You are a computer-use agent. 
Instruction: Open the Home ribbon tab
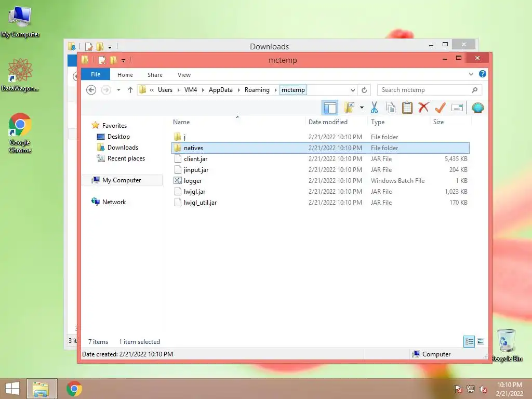pos(125,75)
